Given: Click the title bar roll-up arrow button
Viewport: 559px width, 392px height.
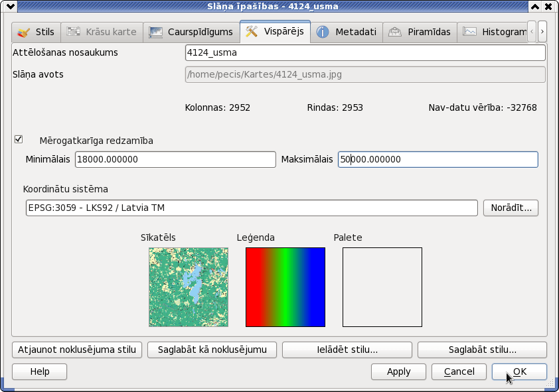Looking at the screenshot, I should [535, 7].
